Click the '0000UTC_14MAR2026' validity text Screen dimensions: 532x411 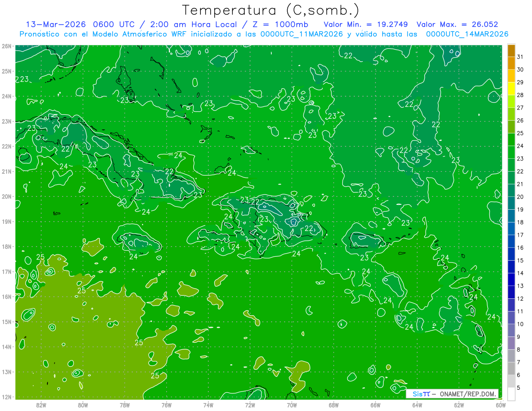(x=467, y=34)
